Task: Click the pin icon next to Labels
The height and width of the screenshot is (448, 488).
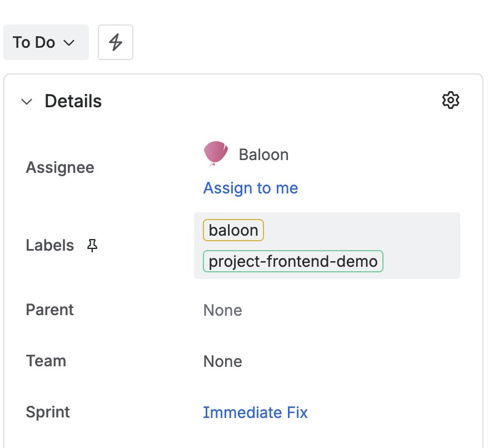Action: [92, 245]
